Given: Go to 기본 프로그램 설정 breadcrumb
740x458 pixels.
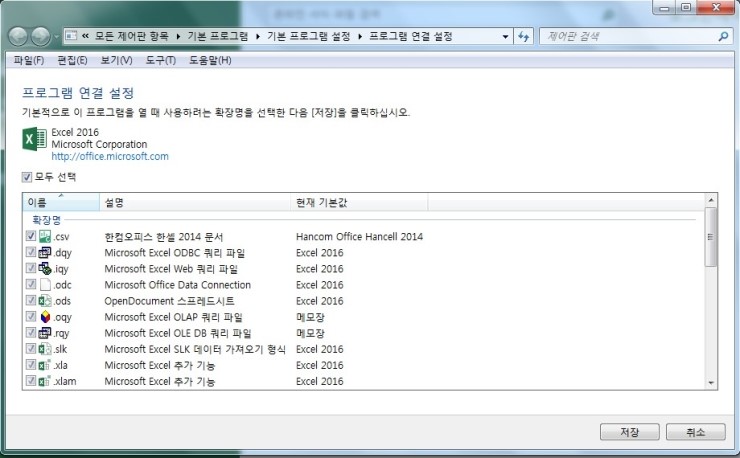Looking at the screenshot, I should (309, 36).
